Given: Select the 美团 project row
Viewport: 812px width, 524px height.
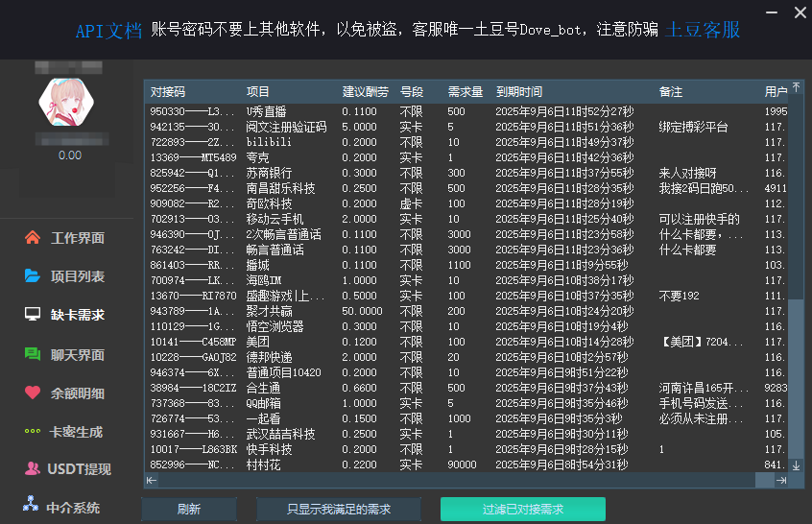Looking at the screenshot, I should tap(466, 342).
